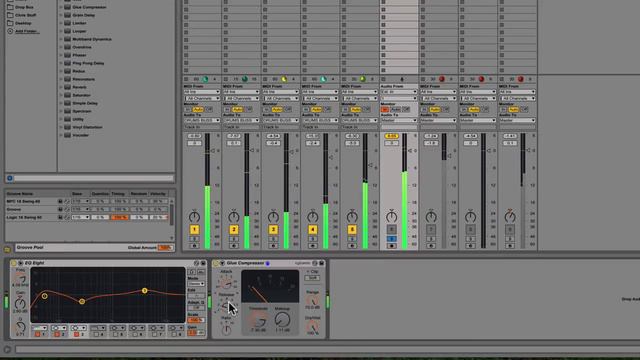The width and height of the screenshot is (640, 360).
Task: Click the track 5 pan knob
Action: coord(352,216)
